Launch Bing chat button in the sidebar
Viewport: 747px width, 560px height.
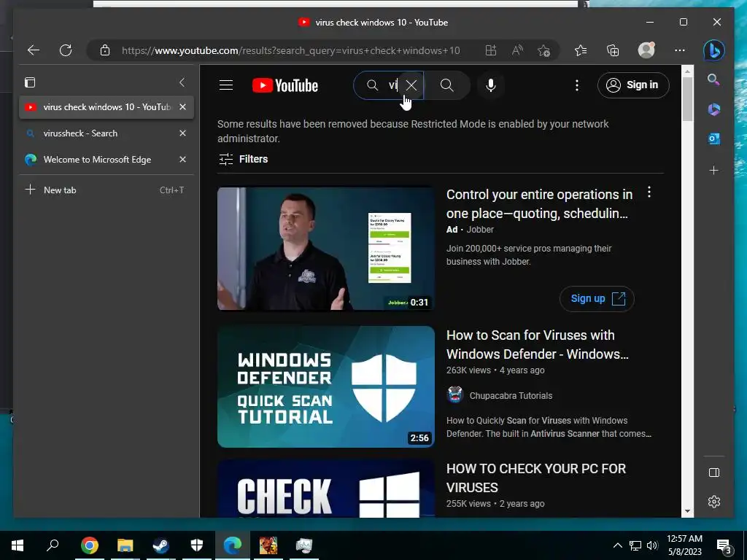pyautogui.click(x=713, y=50)
